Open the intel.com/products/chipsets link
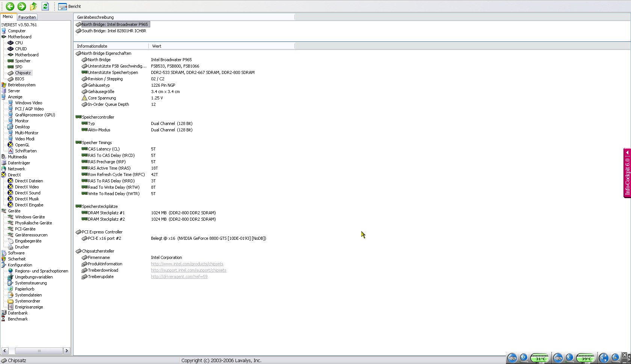The height and width of the screenshot is (364, 631). [187, 264]
